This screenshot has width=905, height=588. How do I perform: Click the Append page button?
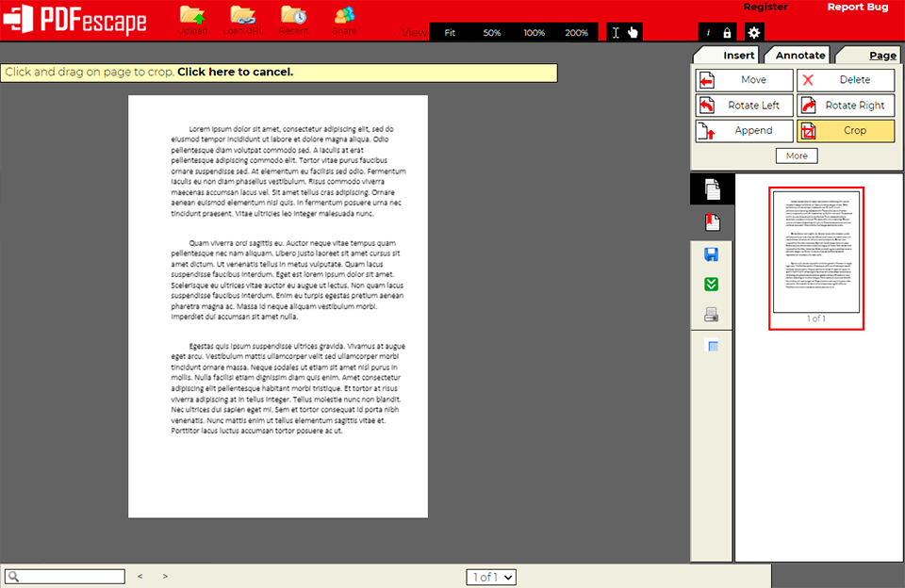(x=745, y=131)
